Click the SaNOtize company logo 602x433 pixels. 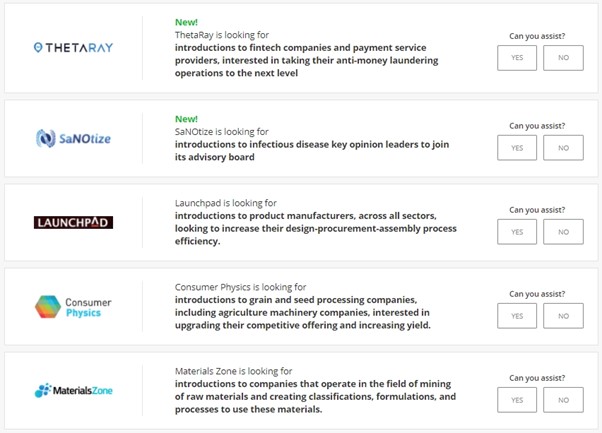point(73,138)
